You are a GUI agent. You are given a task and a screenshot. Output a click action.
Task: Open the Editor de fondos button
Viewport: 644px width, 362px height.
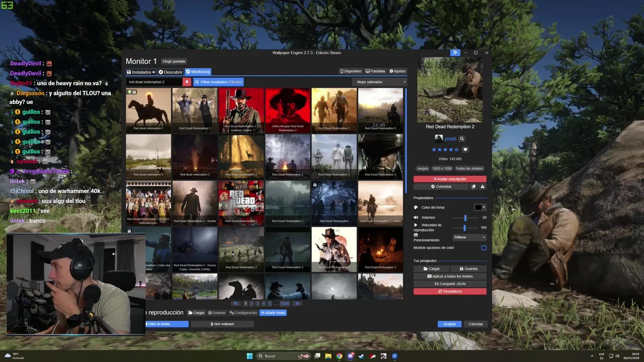click(167, 324)
